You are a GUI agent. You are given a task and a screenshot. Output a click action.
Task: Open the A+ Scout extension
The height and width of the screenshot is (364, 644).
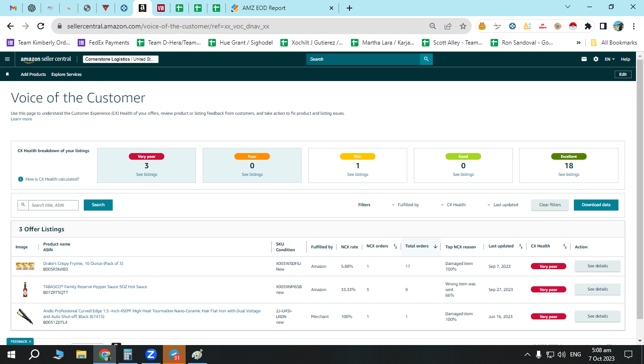(528, 26)
